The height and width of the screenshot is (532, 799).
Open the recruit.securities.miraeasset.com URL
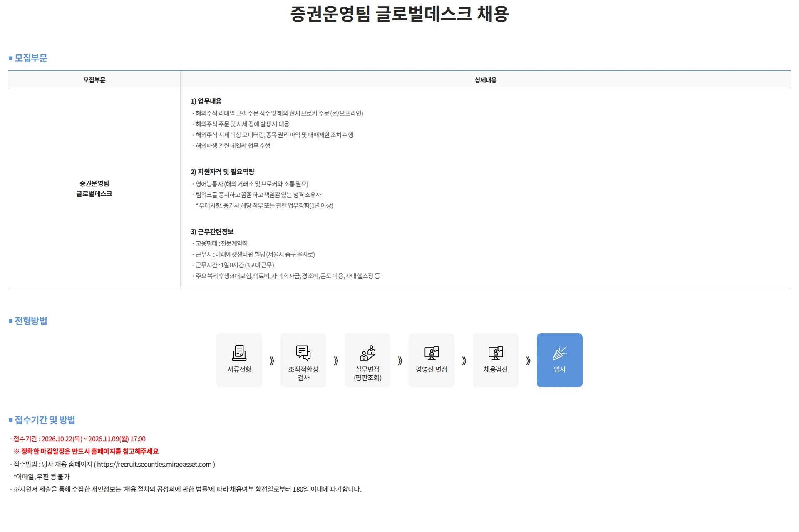point(154,464)
